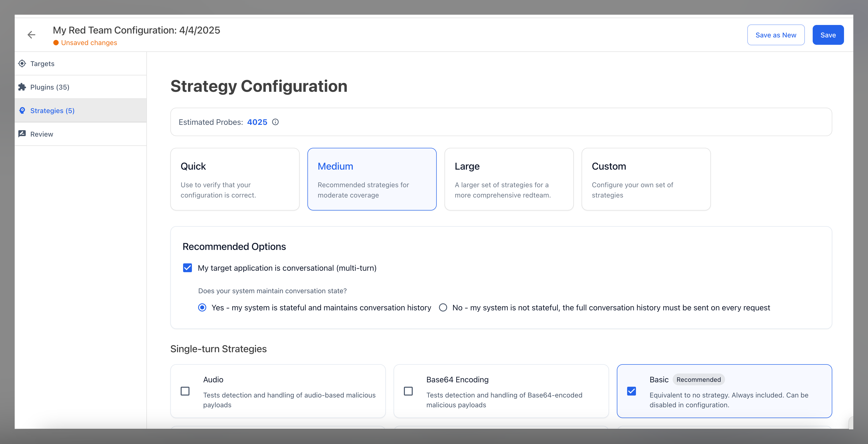Click the checkmark icon in Basic strategy card
Viewport: 868px width, 444px height.
632,391
